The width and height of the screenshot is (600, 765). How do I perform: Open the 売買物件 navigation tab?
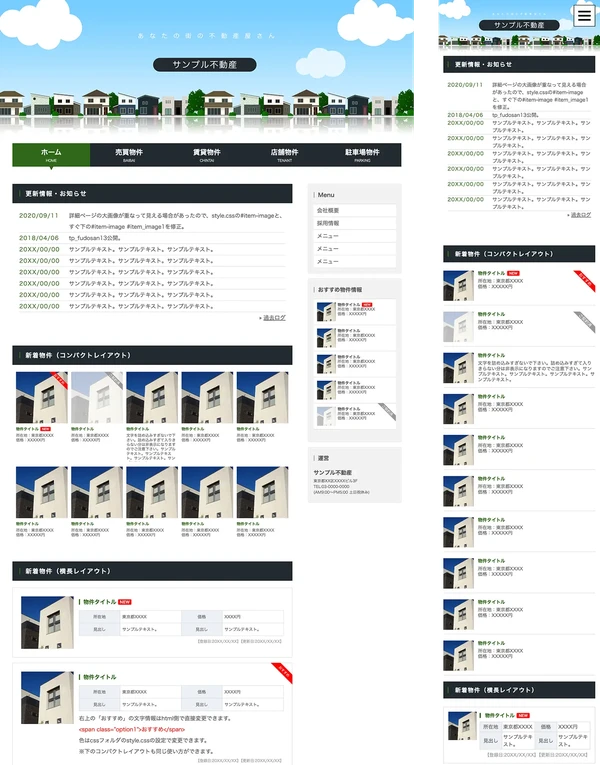click(129, 154)
